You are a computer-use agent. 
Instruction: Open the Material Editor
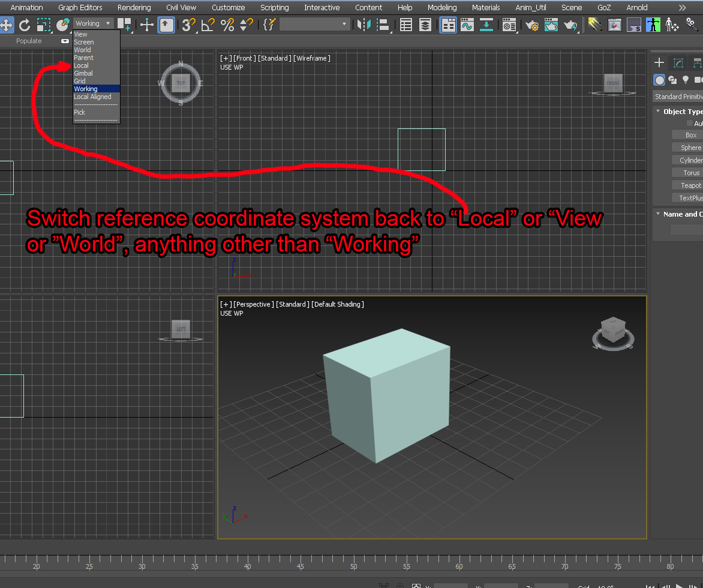(509, 25)
